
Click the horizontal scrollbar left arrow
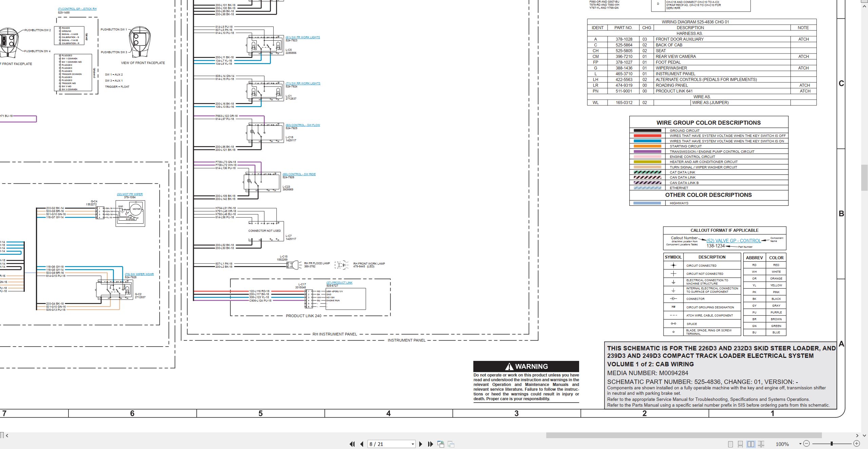point(7,435)
